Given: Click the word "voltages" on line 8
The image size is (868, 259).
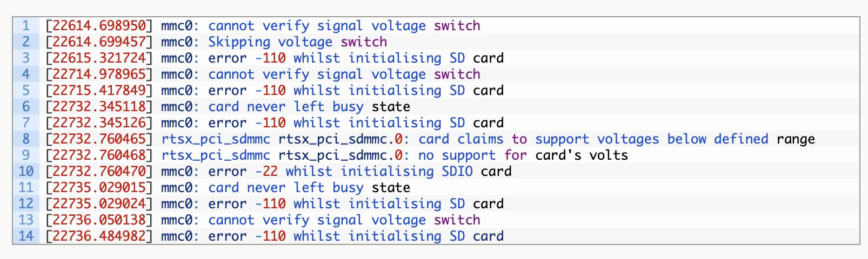Looking at the screenshot, I should [x=628, y=139].
